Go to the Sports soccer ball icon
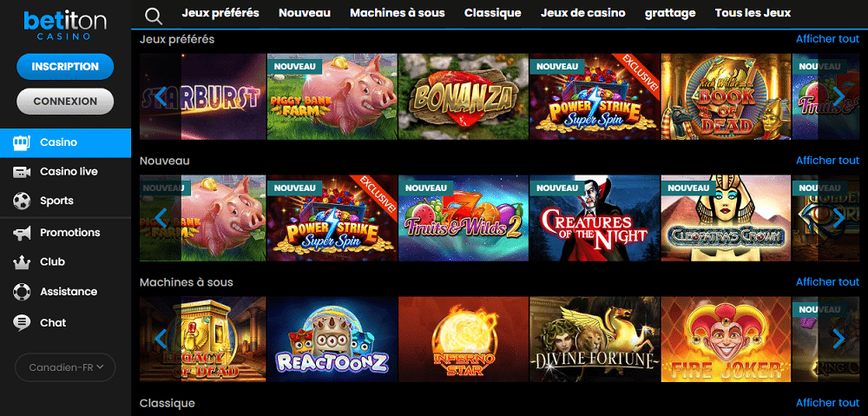 [x=22, y=201]
